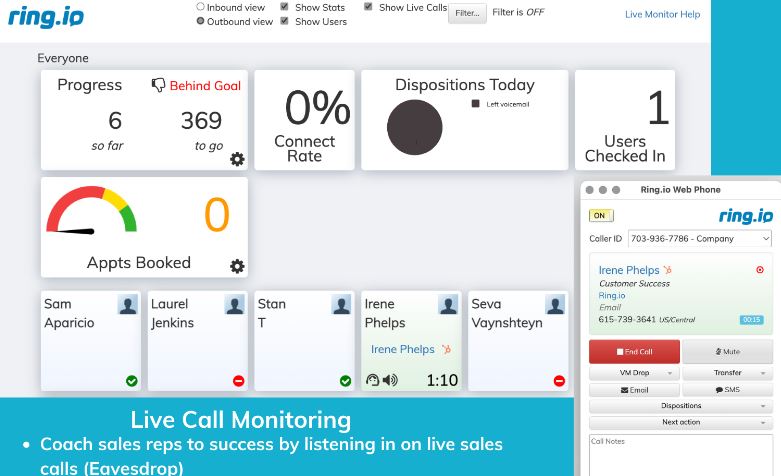
Task: Open the Progress card settings gear
Action: click(x=237, y=159)
